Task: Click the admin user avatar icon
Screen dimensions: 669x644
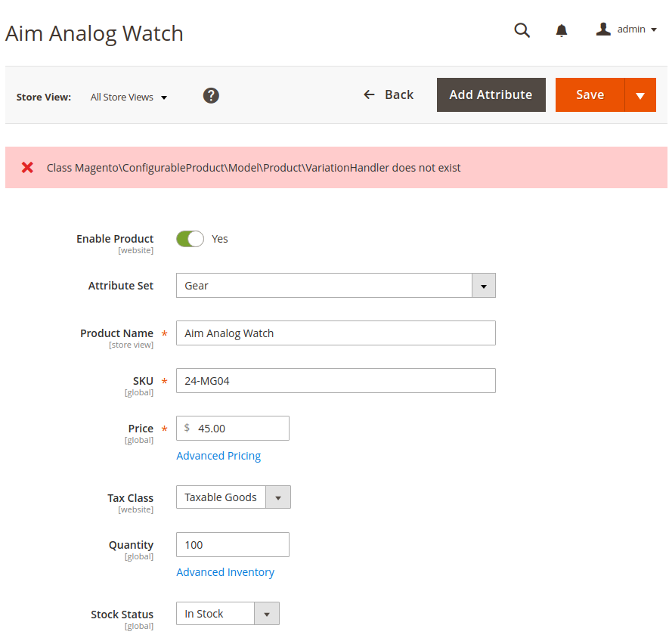Action: pyautogui.click(x=603, y=29)
